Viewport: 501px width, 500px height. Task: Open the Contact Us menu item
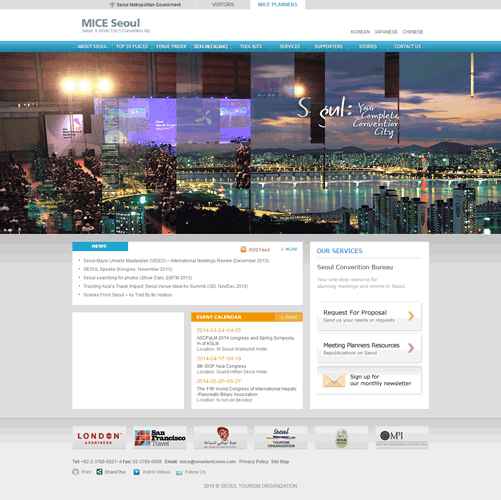(x=408, y=46)
